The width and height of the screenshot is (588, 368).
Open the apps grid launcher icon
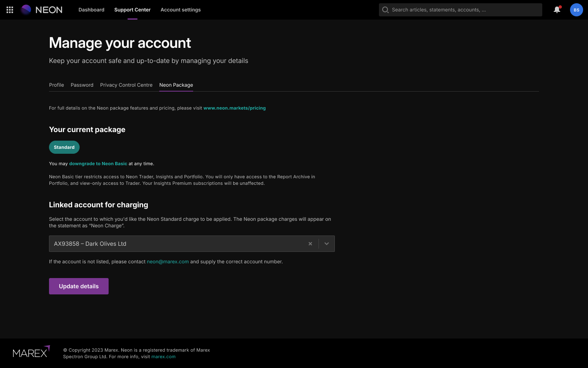coord(10,10)
